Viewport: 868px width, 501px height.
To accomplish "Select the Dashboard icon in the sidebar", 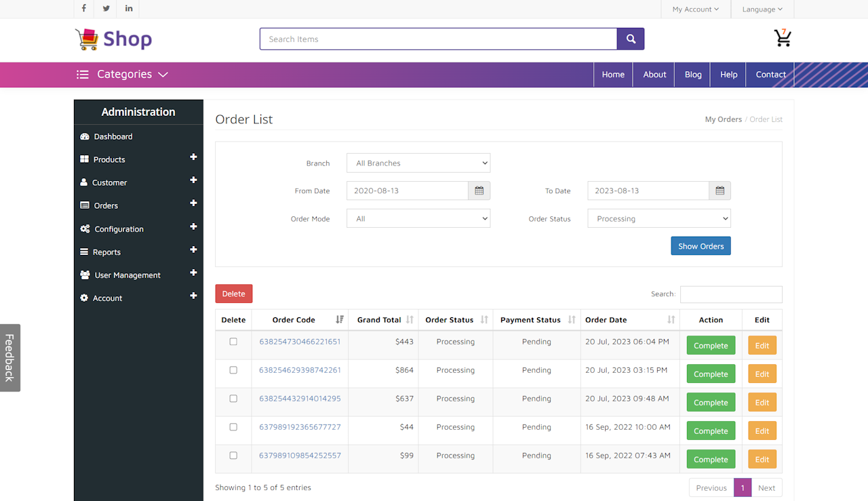I will (x=84, y=136).
